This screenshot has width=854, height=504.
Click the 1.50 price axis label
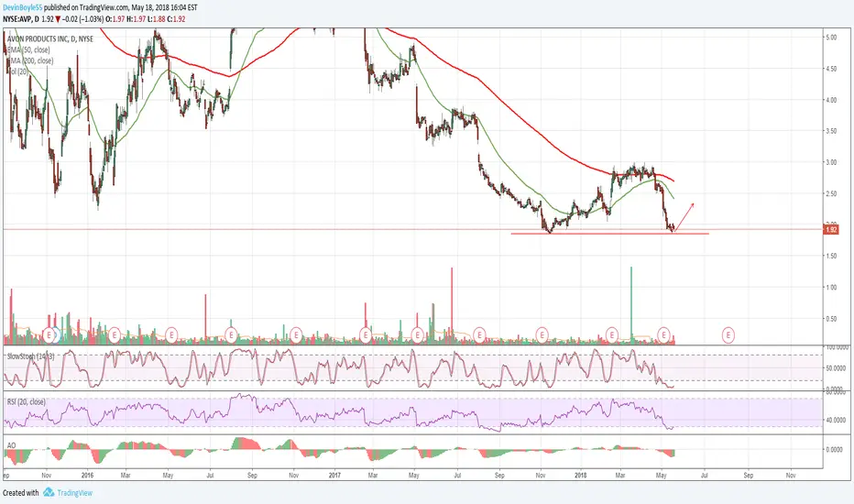pyautogui.click(x=831, y=256)
